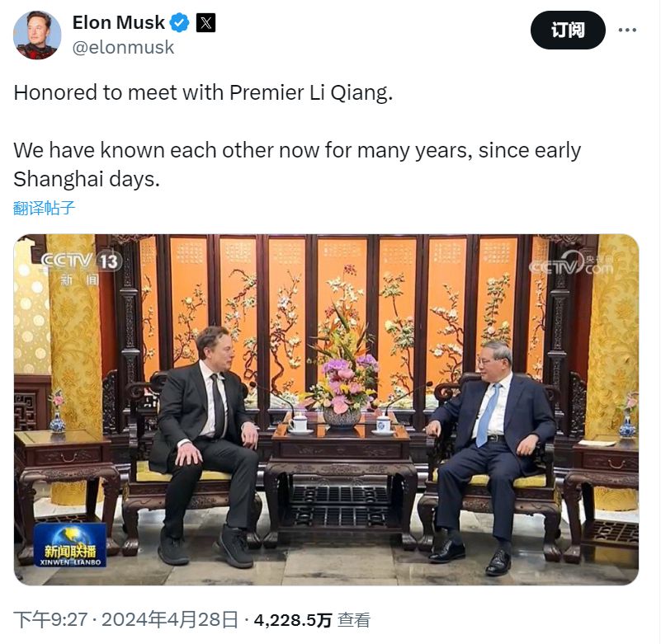Click the 4,228.5万 view count
This screenshot has width=661, height=644.
pyautogui.click(x=293, y=620)
